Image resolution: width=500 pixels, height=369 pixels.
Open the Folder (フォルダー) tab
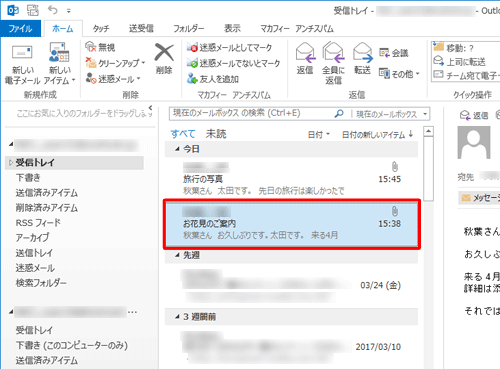click(188, 29)
